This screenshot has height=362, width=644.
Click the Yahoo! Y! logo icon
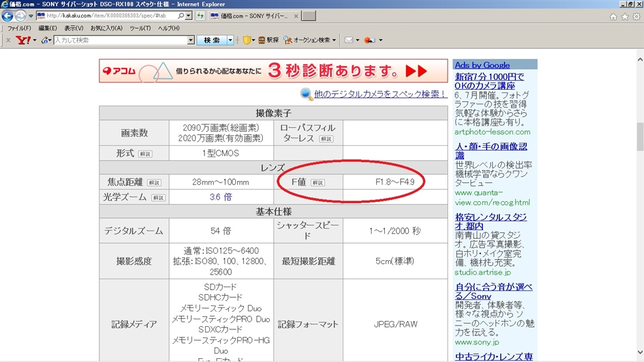coord(23,40)
